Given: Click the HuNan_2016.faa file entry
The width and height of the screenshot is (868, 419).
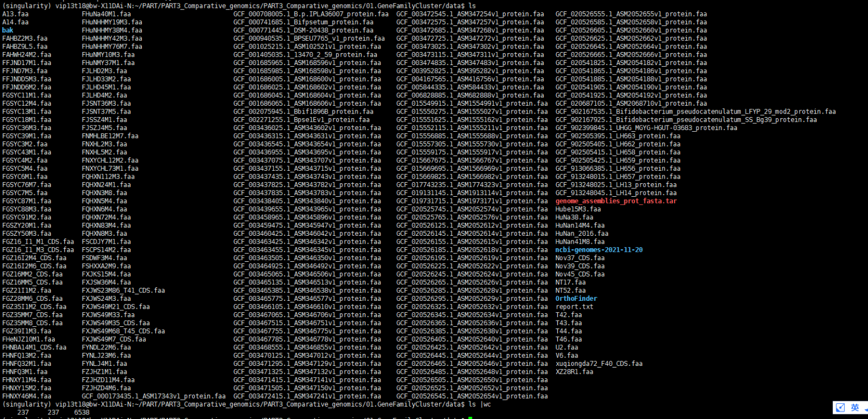Looking at the screenshot, I should [x=581, y=234].
